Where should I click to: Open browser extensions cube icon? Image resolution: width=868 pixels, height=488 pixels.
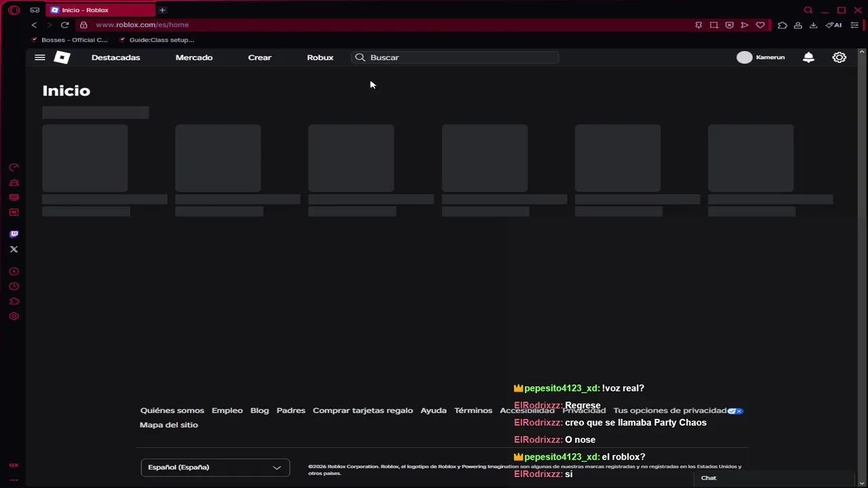pos(783,25)
